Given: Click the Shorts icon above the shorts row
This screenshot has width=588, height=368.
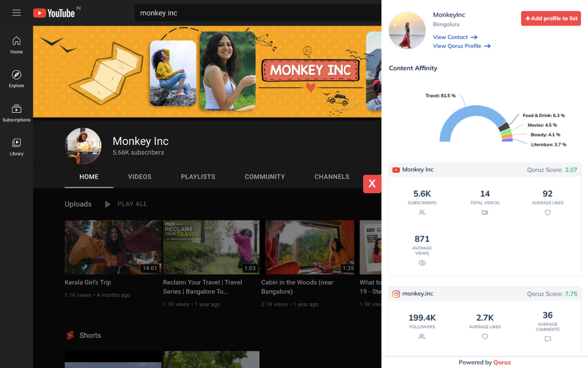Looking at the screenshot, I should pos(70,335).
